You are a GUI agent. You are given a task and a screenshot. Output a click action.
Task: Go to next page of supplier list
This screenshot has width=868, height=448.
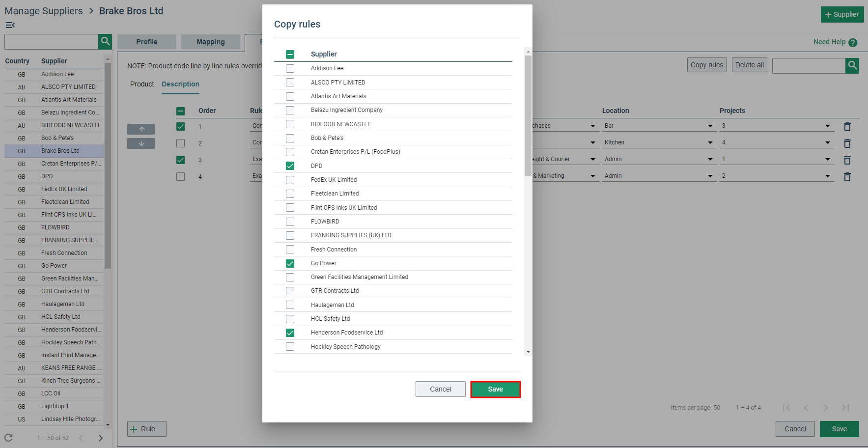click(101, 438)
